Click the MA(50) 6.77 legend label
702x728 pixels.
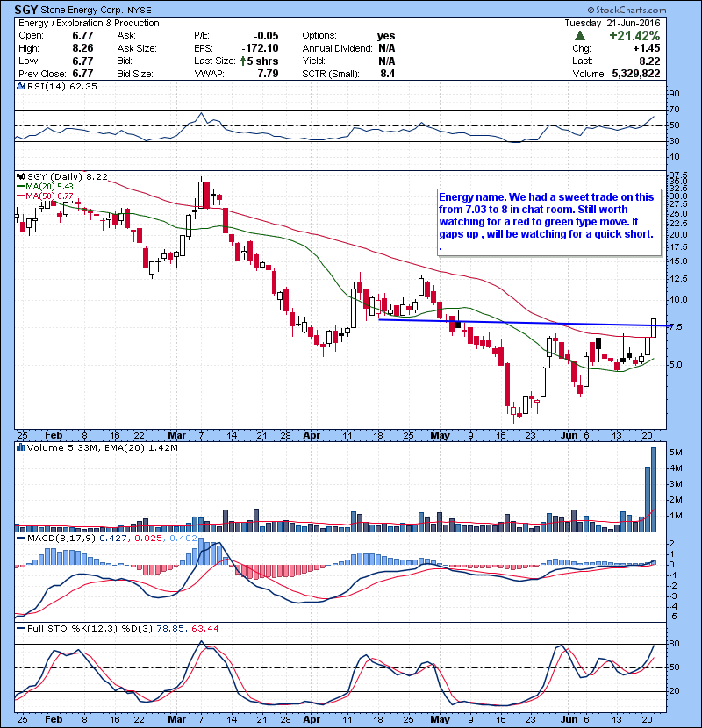[49, 196]
